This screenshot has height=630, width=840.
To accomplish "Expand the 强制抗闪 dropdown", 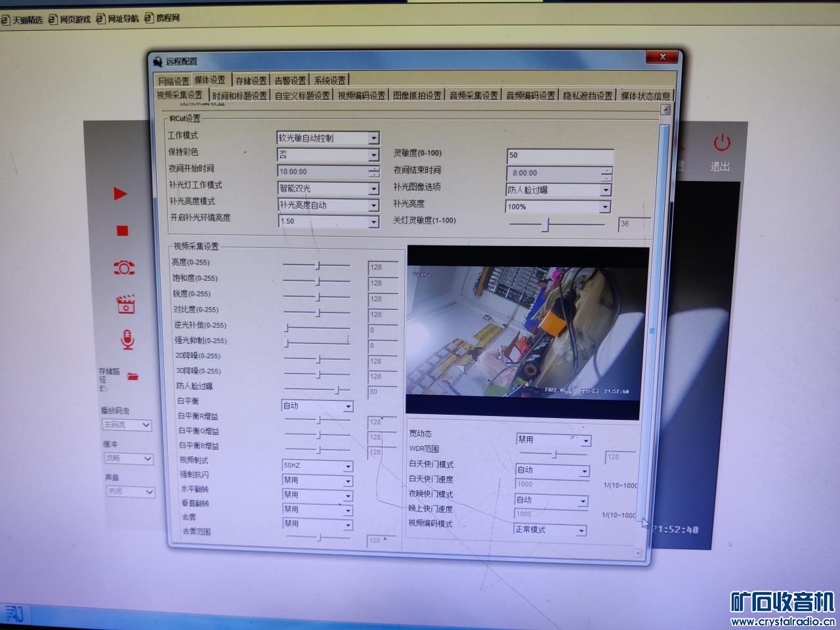I will coord(348,481).
